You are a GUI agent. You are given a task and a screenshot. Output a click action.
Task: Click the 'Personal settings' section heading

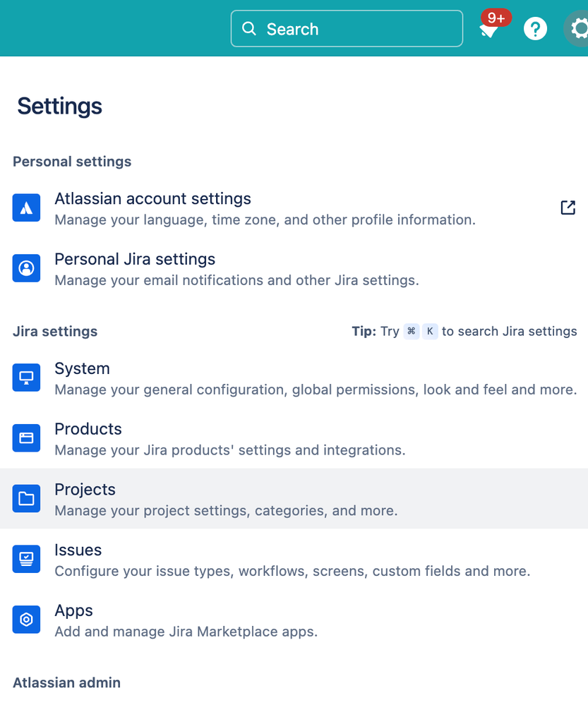[x=72, y=162]
